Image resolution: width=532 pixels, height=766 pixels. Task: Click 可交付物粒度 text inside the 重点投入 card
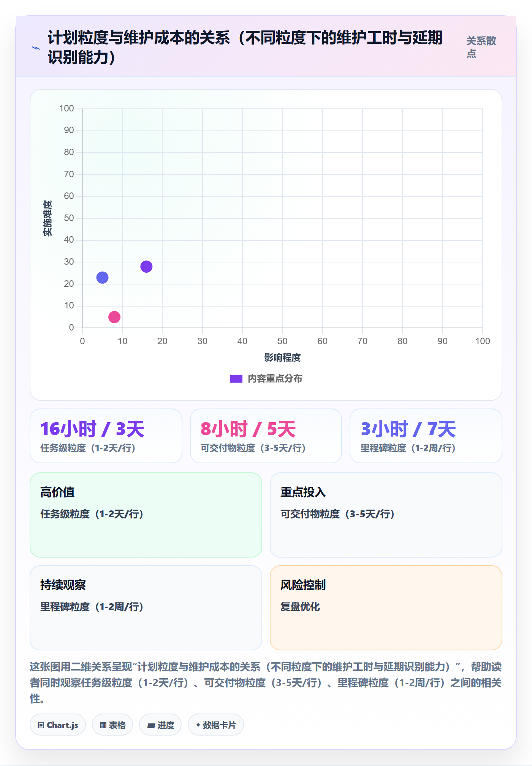point(338,514)
